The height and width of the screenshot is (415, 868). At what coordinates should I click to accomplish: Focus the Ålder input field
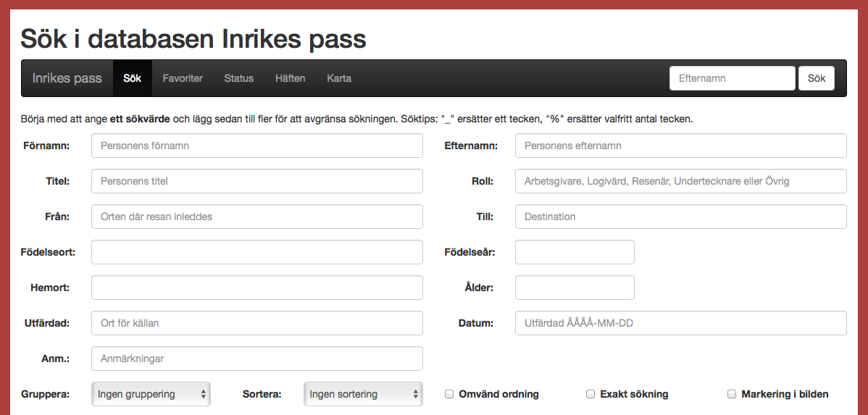click(575, 288)
